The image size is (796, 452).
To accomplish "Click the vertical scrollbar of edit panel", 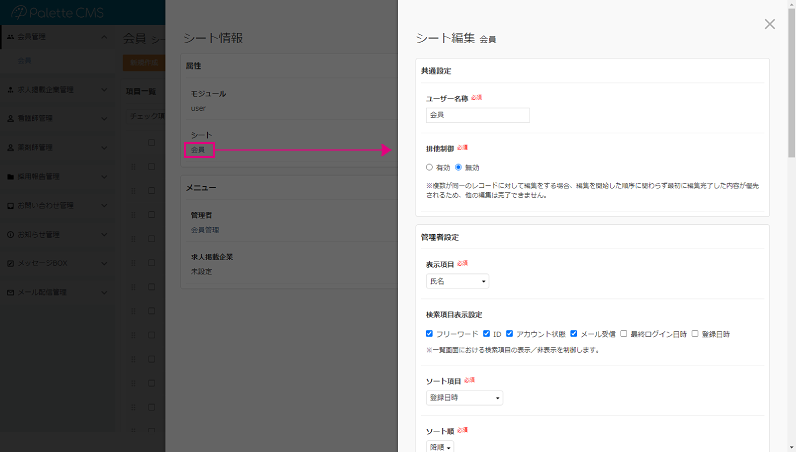I will pos(791,81).
